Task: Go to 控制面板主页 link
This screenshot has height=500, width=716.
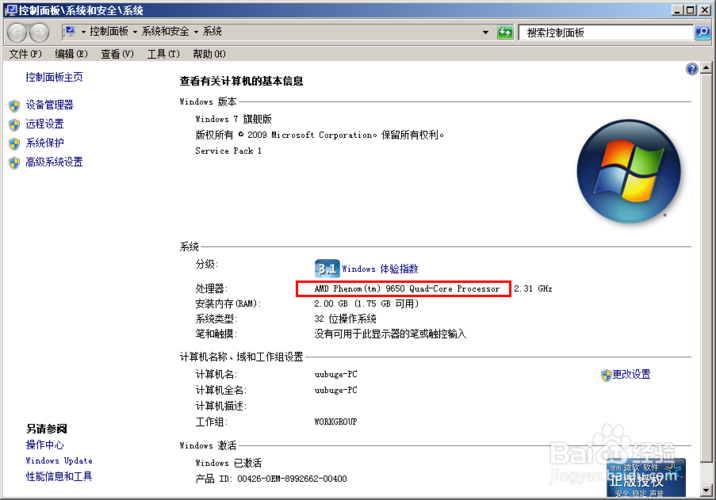Action: point(54,77)
